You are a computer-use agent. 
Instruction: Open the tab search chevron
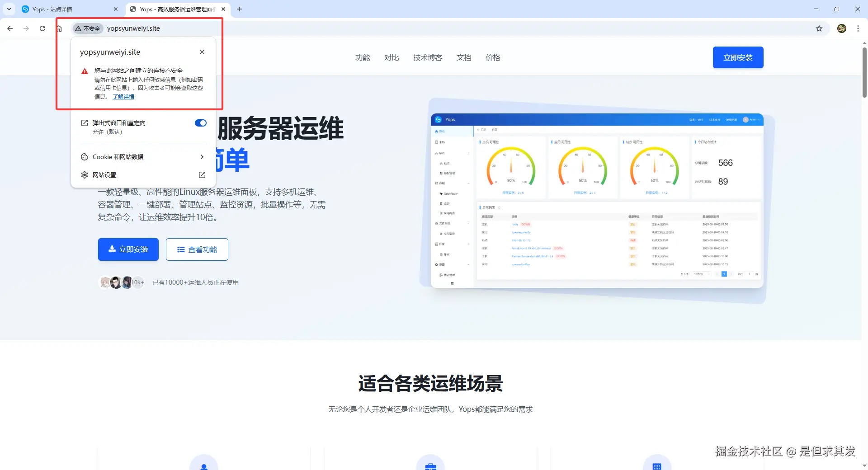coord(9,9)
